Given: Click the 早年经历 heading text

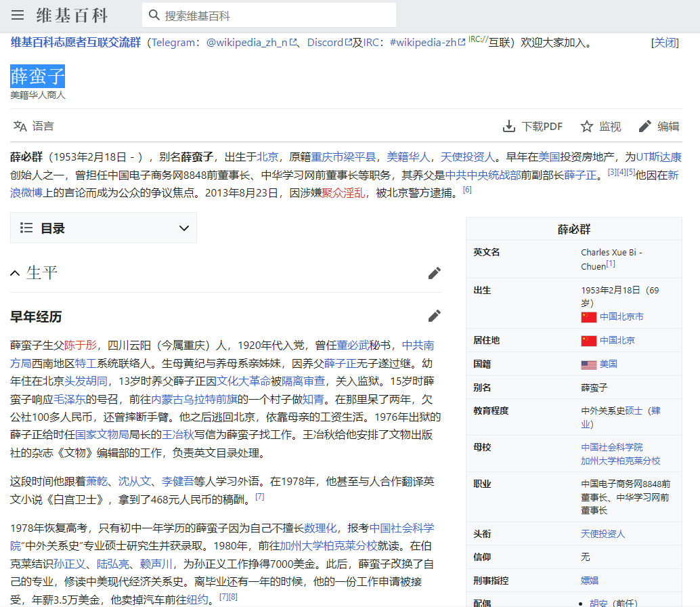Looking at the screenshot, I should pyautogui.click(x=36, y=316).
